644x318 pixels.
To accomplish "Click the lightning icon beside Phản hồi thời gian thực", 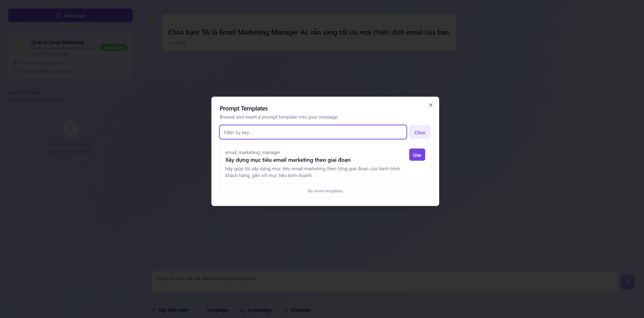I will [16, 63].
